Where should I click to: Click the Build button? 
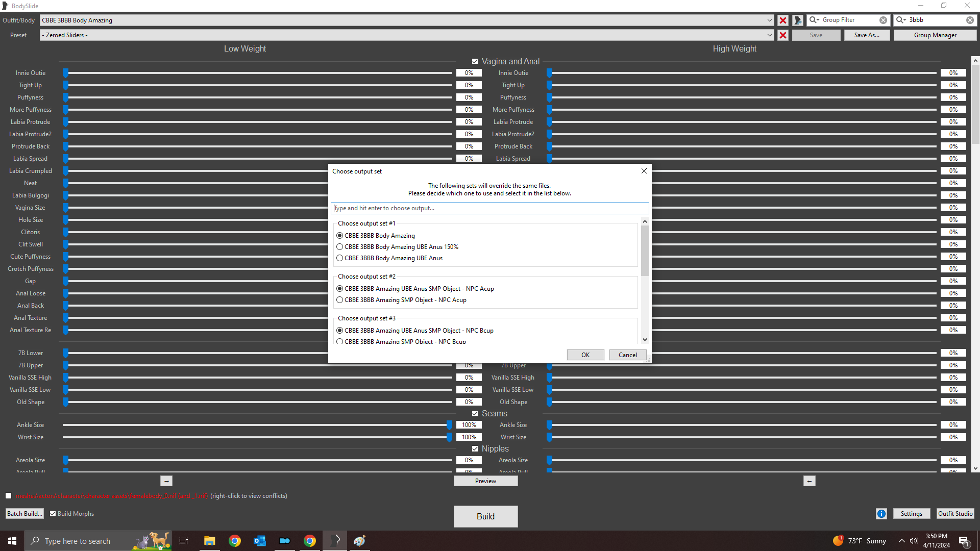[x=485, y=516]
